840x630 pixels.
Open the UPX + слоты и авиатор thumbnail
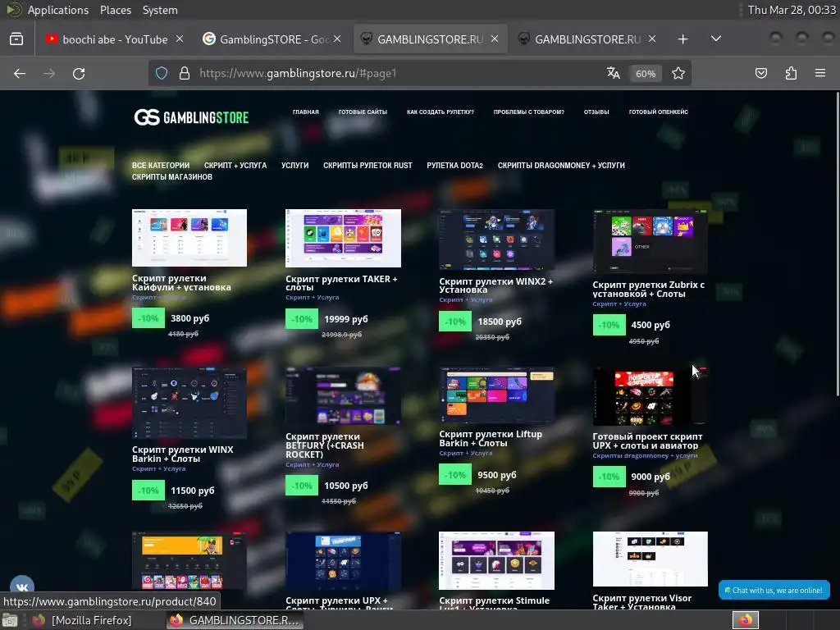pos(650,396)
